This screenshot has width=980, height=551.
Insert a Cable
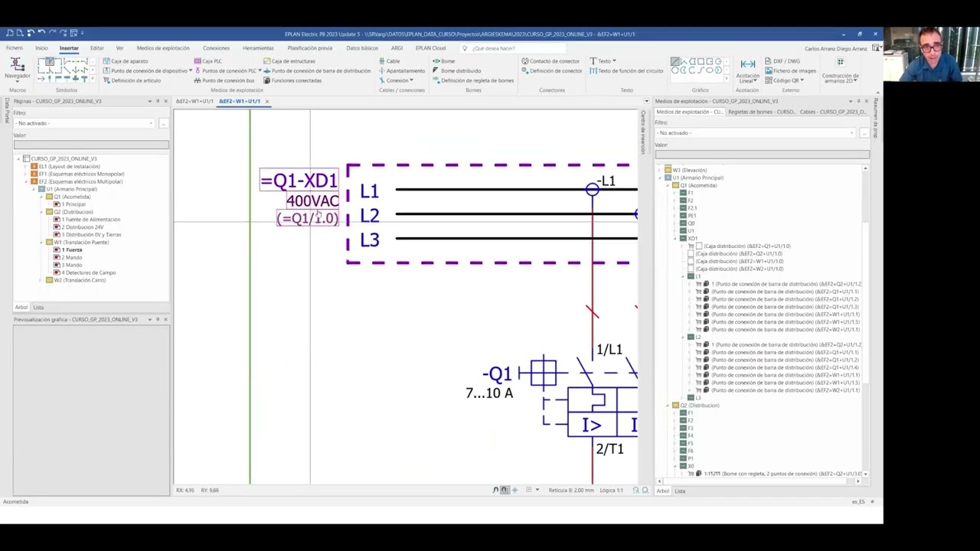388,61
